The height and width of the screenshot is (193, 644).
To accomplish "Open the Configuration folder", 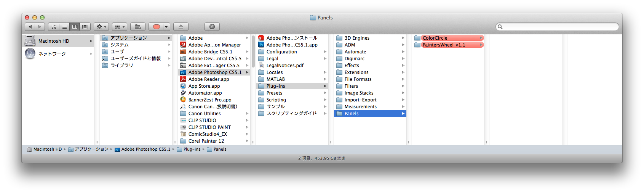I will click(x=292, y=51).
